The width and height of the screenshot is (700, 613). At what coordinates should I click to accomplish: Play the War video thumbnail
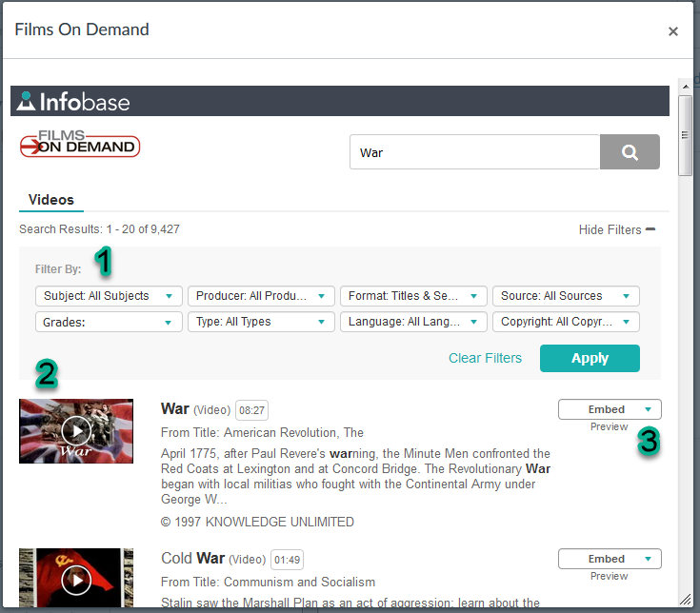pyautogui.click(x=76, y=431)
